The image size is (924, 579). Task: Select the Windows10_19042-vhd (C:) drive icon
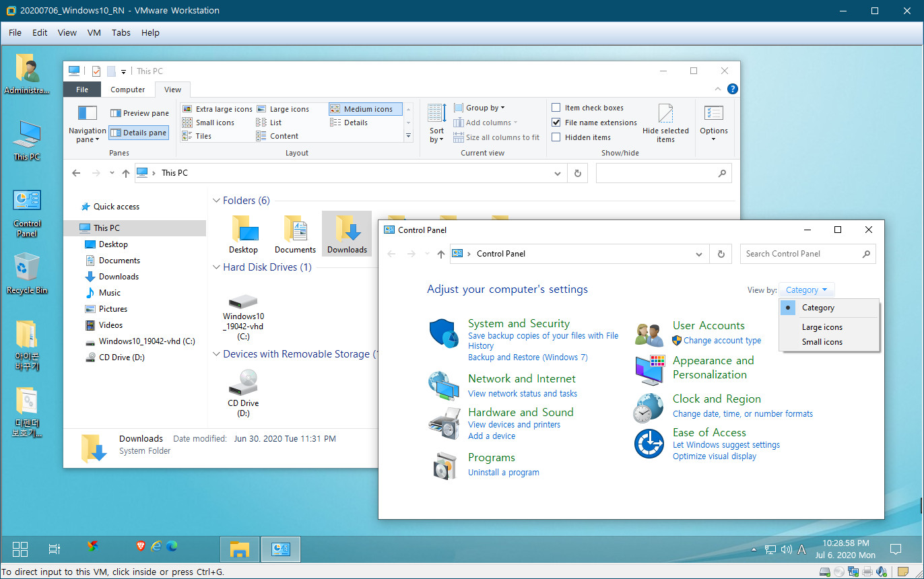(243, 301)
